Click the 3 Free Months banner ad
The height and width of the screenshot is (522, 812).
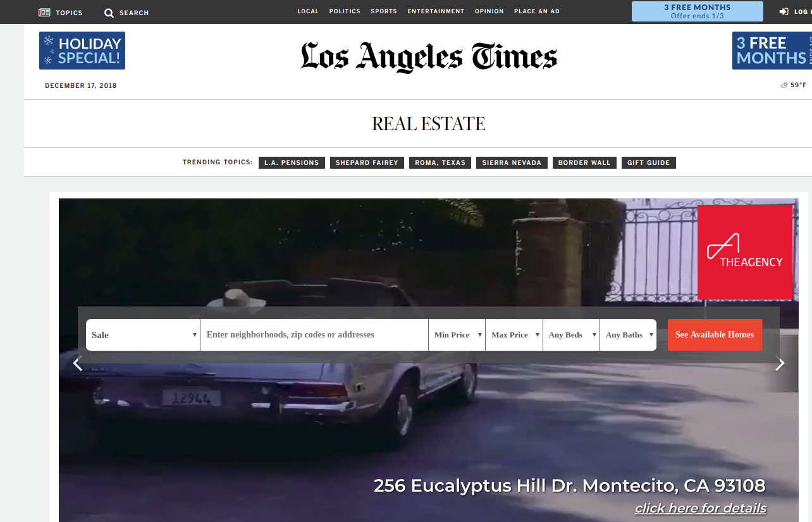click(772, 51)
